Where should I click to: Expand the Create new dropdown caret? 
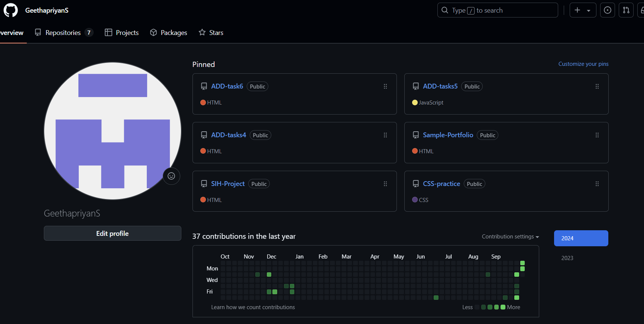coord(589,11)
